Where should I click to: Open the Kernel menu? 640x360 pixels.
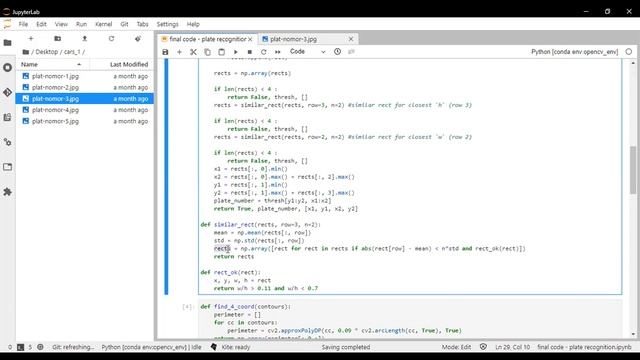coord(104,24)
